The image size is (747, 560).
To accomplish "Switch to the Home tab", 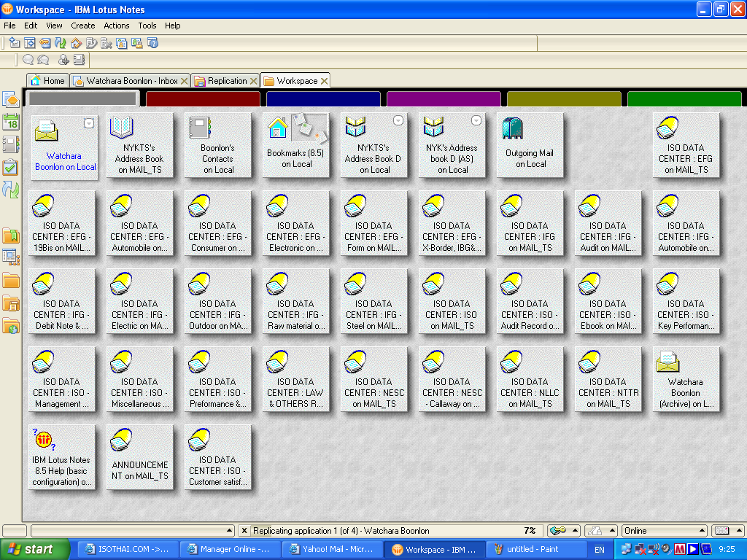I will coord(48,81).
